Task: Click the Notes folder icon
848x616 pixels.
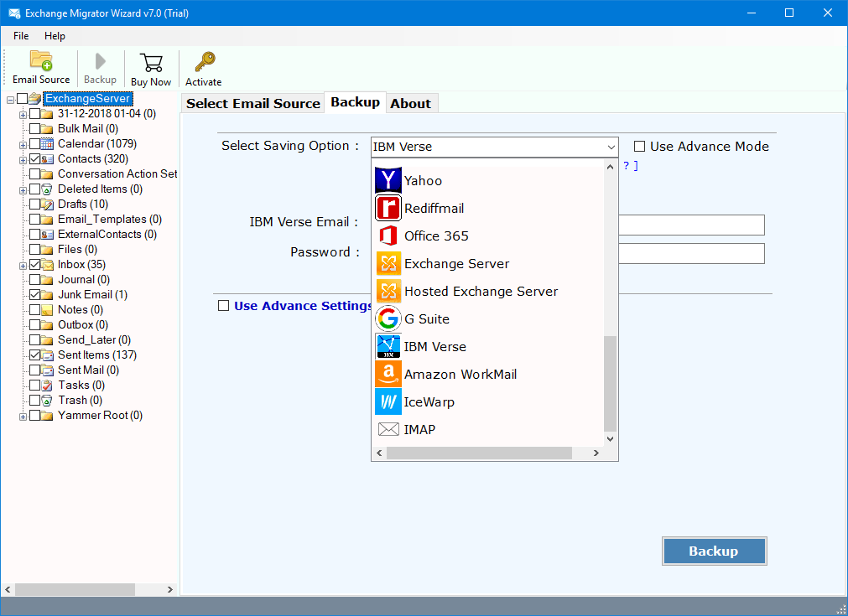Action: (47, 310)
